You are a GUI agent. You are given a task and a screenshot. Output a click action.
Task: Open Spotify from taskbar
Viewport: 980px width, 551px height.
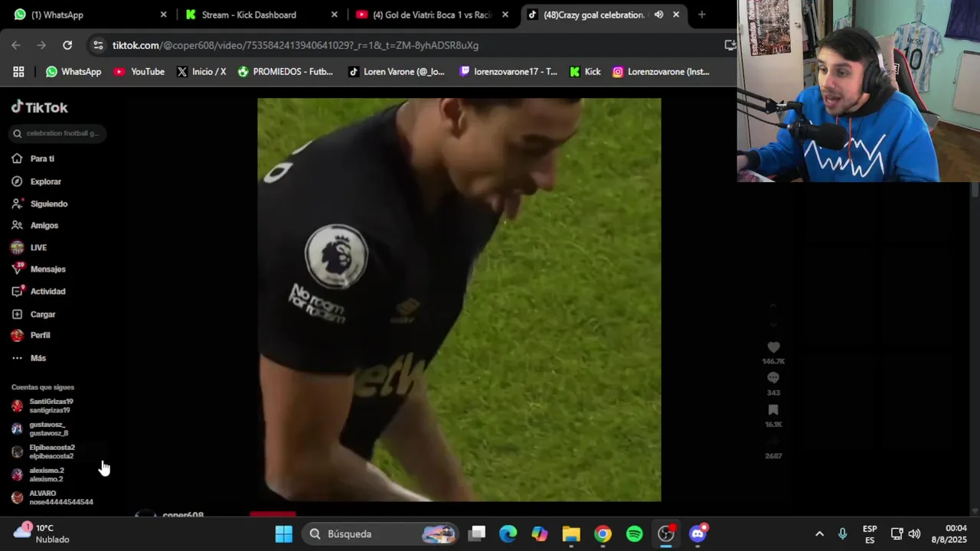635,533
